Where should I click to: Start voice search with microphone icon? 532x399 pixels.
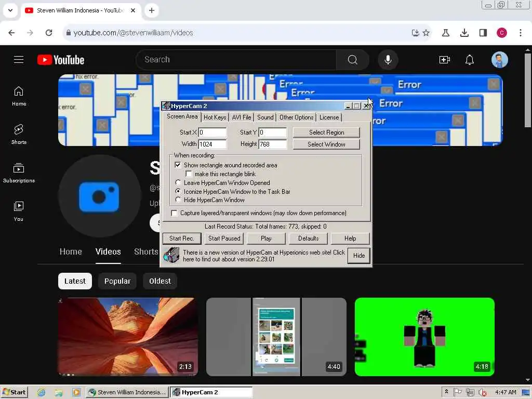click(388, 60)
